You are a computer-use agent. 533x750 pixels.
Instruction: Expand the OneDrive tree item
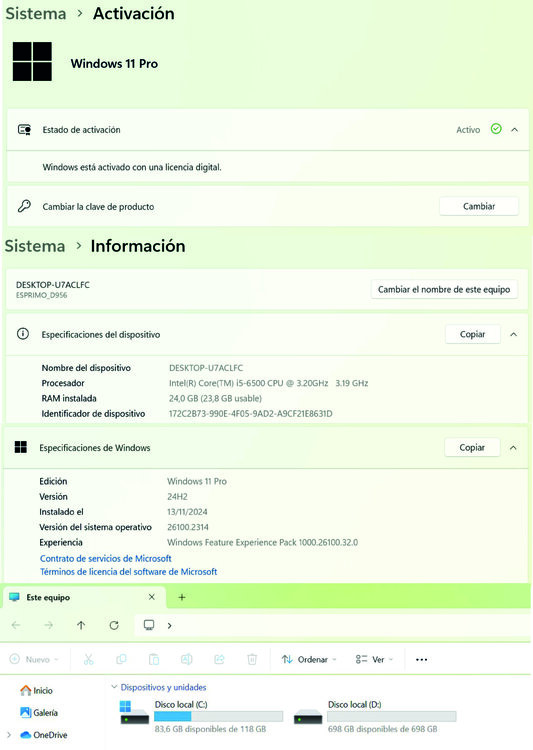click(9, 735)
